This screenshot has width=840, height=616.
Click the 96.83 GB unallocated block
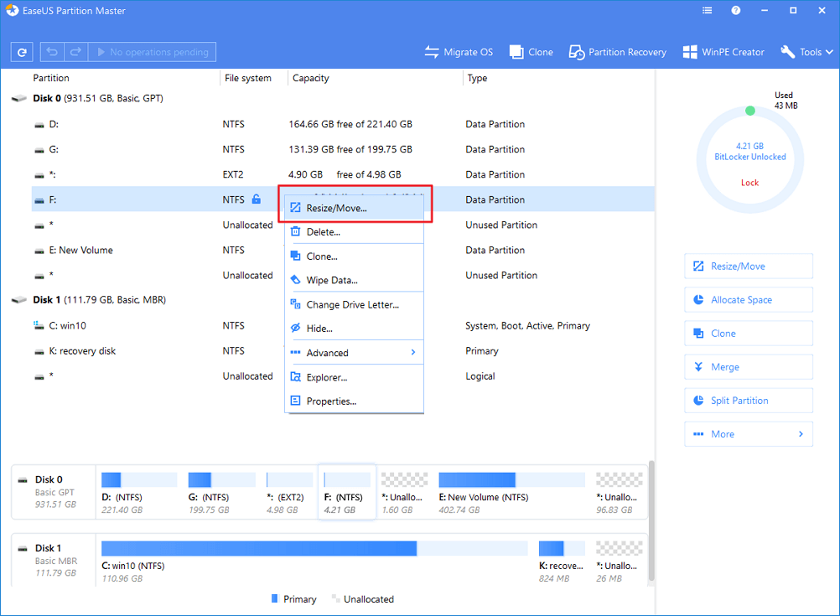(x=620, y=493)
